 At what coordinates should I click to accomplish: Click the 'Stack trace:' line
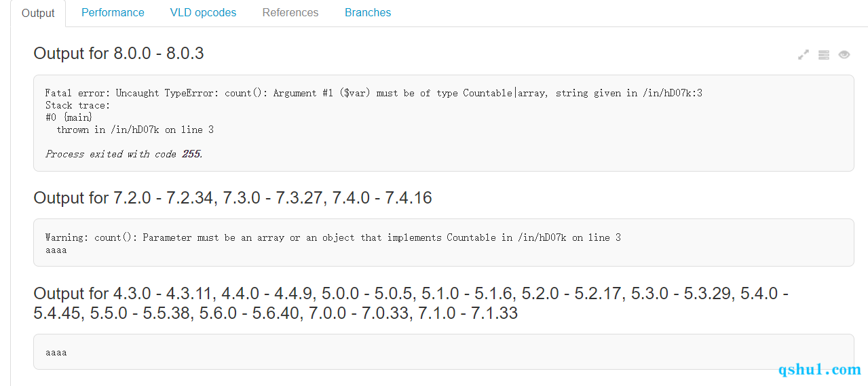(x=77, y=105)
